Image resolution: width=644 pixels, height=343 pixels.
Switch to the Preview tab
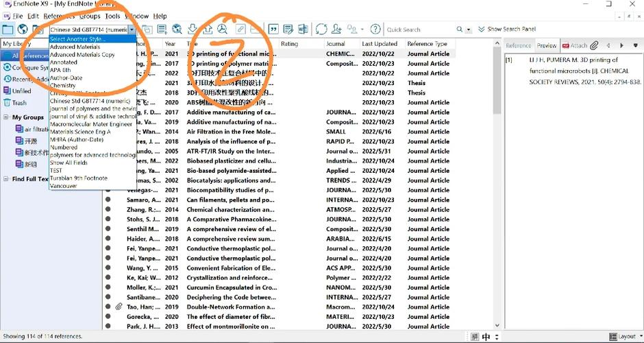pyautogui.click(x=547, y=45)
